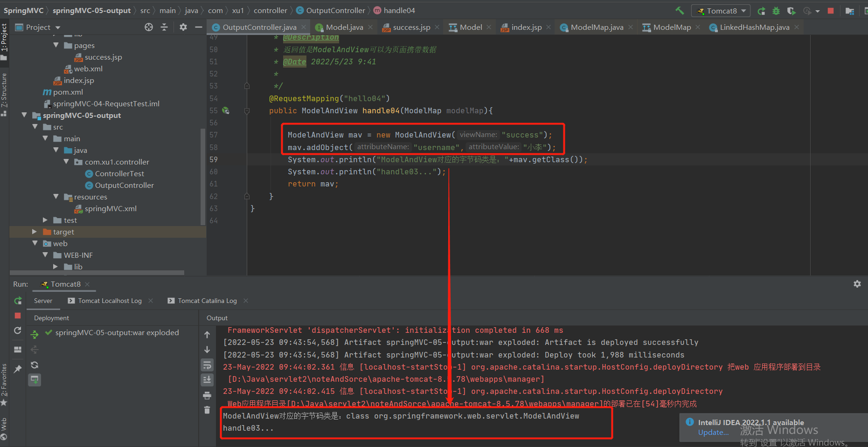The width and height of the screenshot is (868, 447).
Task: Click OutputController in the breadcrumb
Action: point(335,10)
